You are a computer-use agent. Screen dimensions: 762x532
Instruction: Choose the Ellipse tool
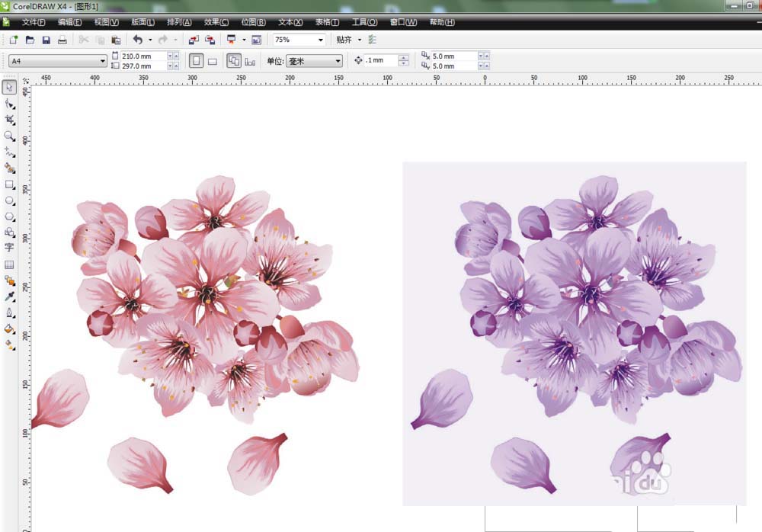tap(10, 200)
